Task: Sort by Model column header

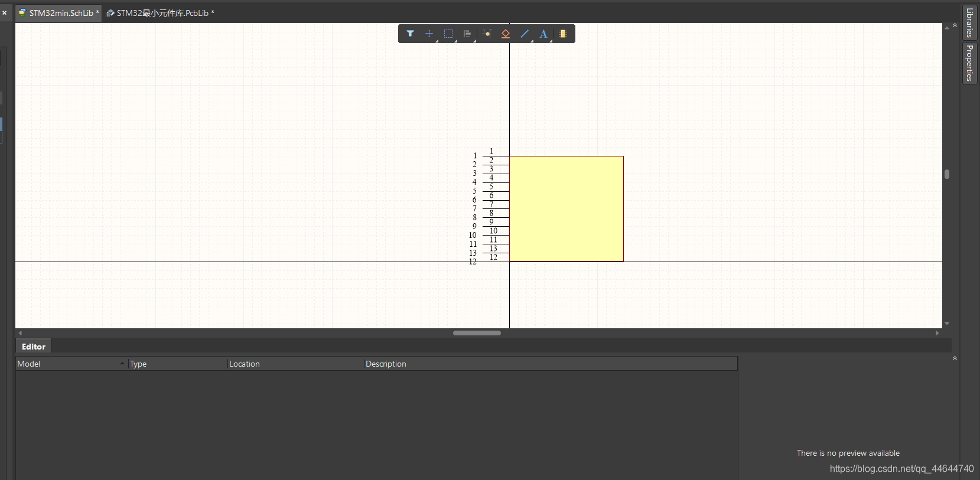Action: tap(71, 364)
